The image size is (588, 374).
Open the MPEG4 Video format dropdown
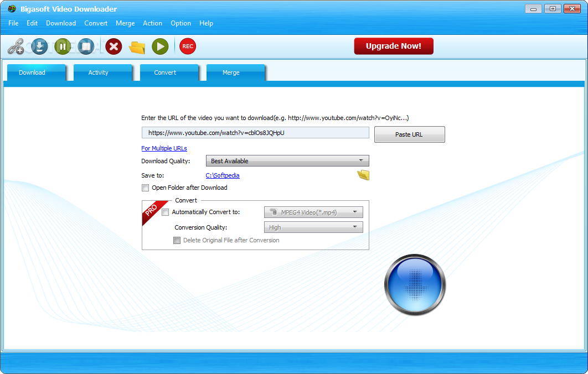pos(313,212)
